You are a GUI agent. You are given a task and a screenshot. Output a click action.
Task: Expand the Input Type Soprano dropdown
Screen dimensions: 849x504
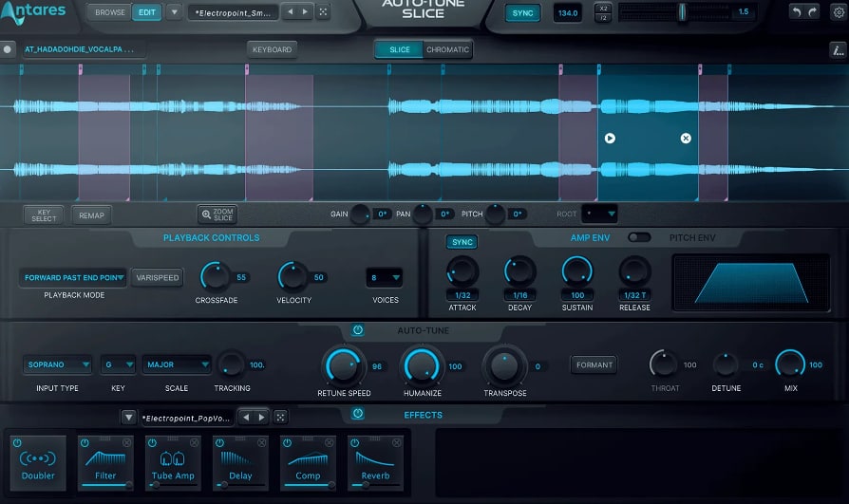click(57, 364)
